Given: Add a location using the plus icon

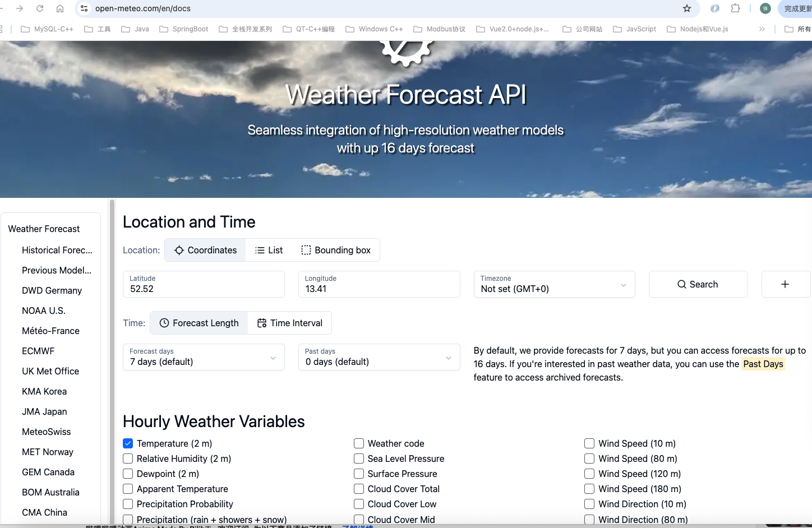Looking at the screenshot, I should pyautogui.click(x=785, y=284).
